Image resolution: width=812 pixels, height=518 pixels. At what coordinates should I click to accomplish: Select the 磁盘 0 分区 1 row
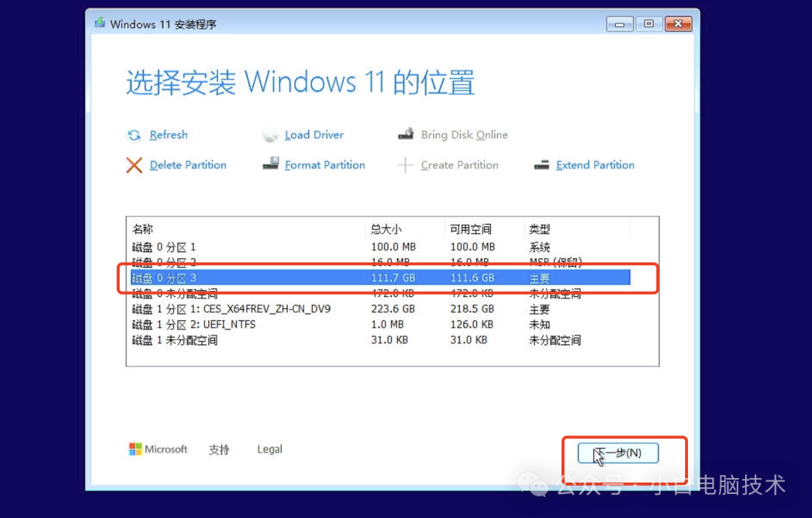tap(380, 247)
